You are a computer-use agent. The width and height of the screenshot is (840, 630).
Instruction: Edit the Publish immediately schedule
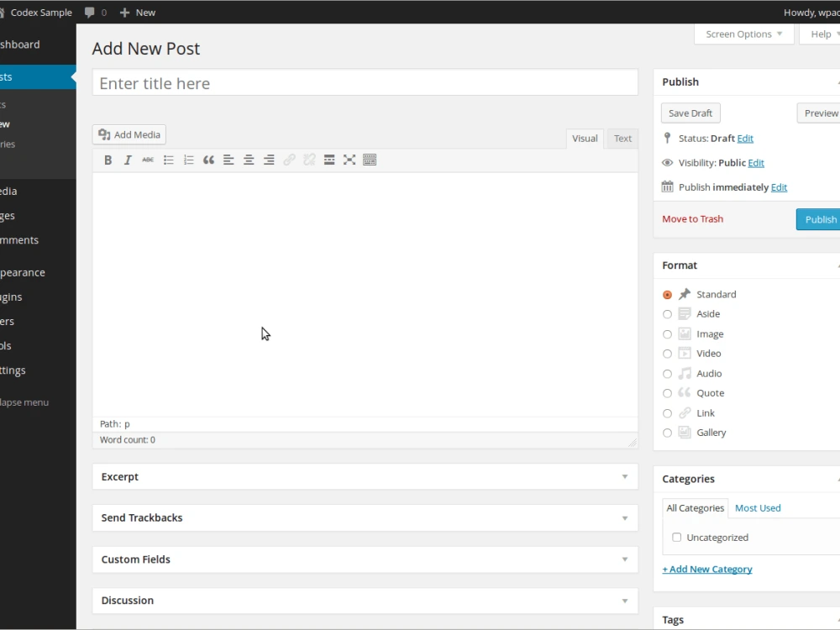pos(779,187)
